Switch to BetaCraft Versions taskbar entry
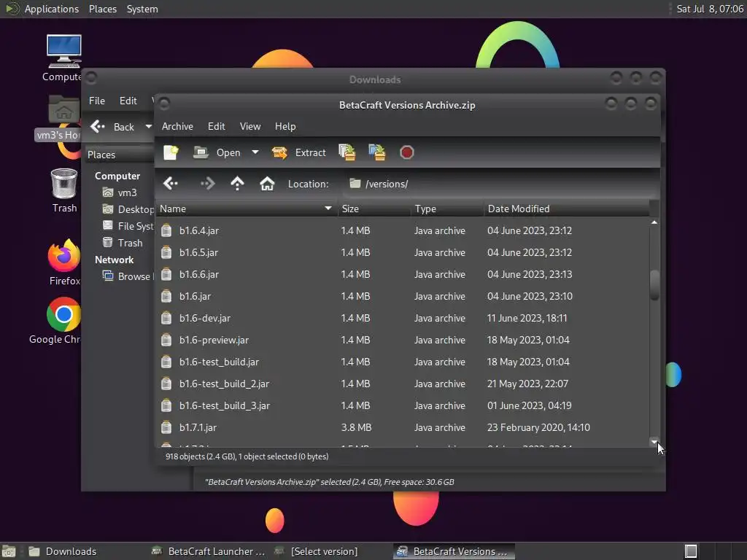Viewport: 747px width, 560px height. 454,551
